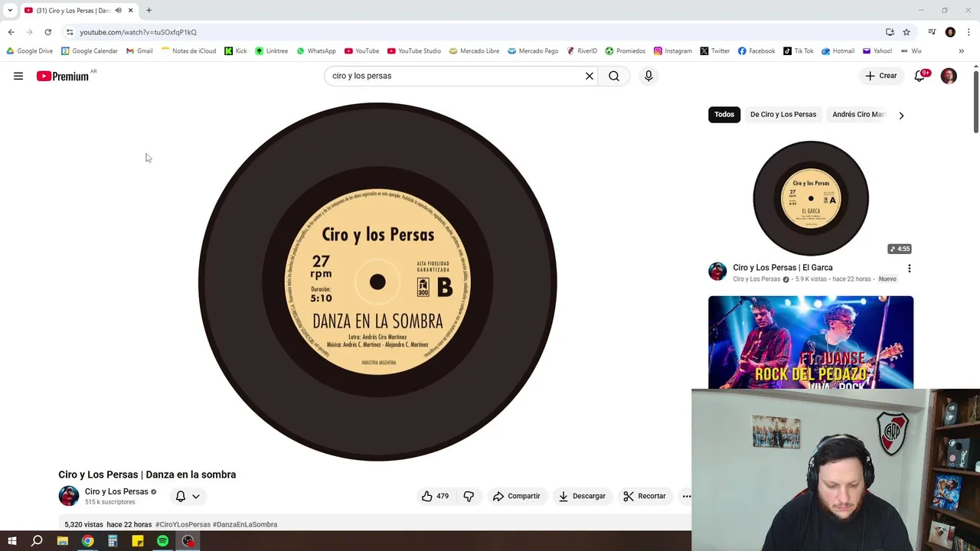This screenshot has width=980, height=551.
Task: Click the Compartir share button
Action: (517, 496)
